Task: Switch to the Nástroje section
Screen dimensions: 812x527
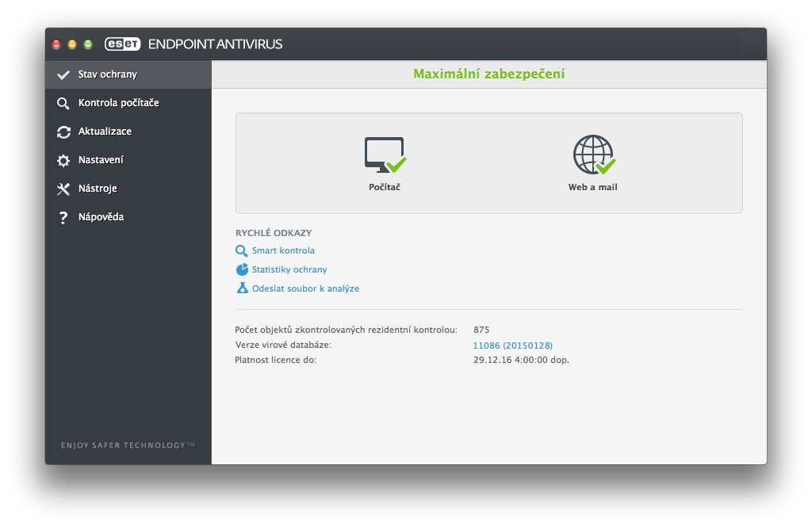Action: click(128, 189)
